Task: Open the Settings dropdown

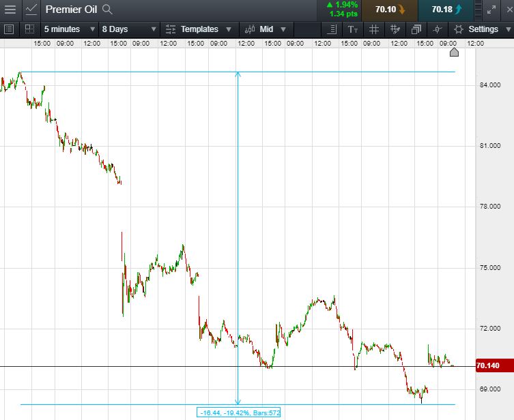Action: pos(483,29)
